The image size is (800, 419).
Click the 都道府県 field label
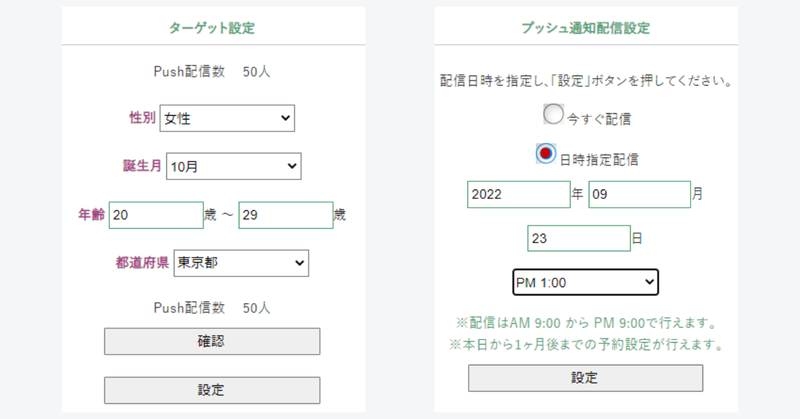[142, 263]
